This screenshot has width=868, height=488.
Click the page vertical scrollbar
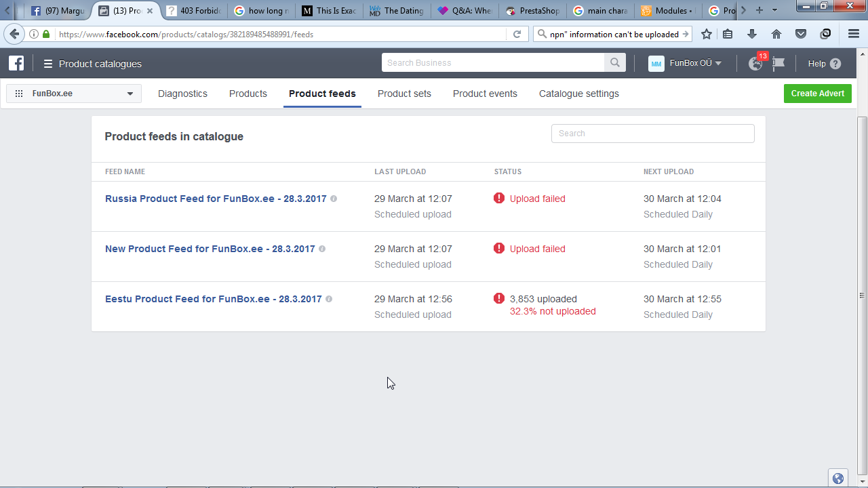point(863,296)
